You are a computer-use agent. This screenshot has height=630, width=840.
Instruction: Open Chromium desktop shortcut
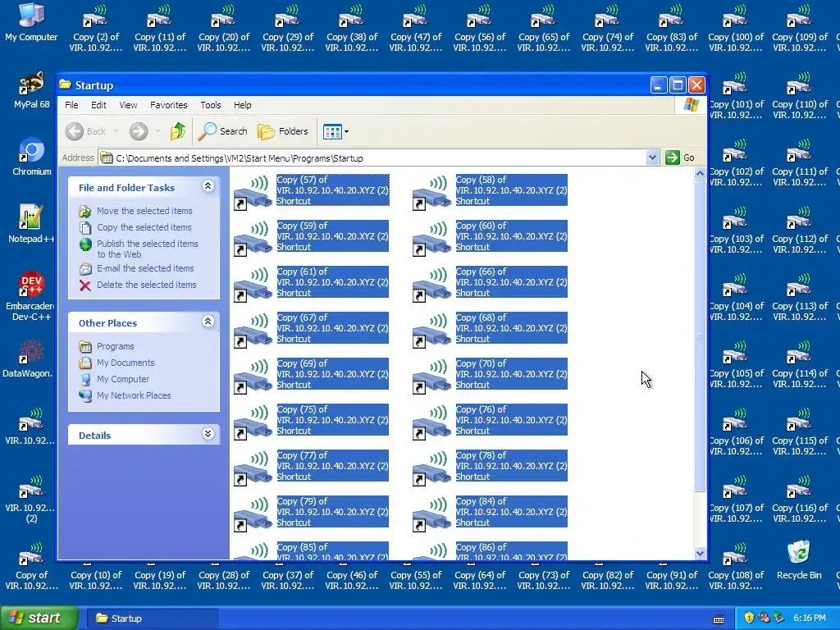(31, 157)
